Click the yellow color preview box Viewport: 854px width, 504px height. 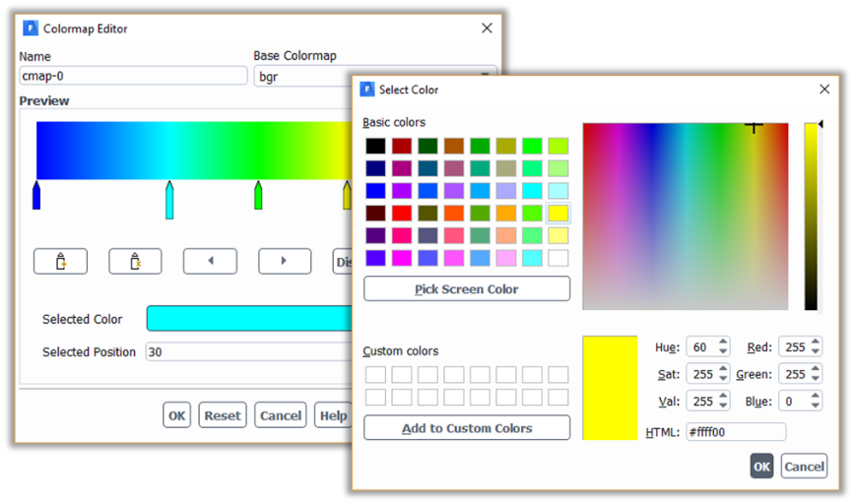[610, 388]
